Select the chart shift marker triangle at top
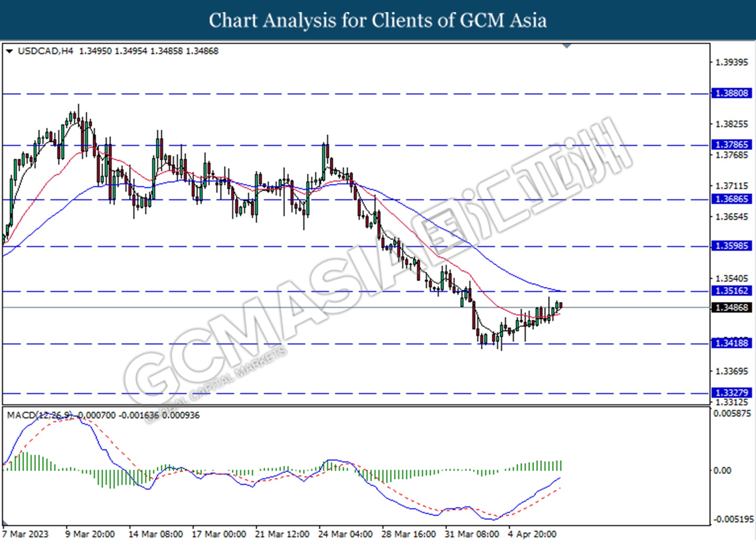This screenshot has width=756, height=540. [x=567, y=46]
